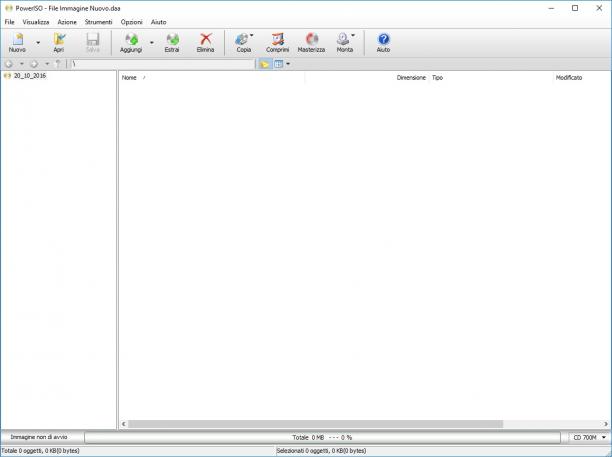Click the view mode grid icon

point(278,64)
